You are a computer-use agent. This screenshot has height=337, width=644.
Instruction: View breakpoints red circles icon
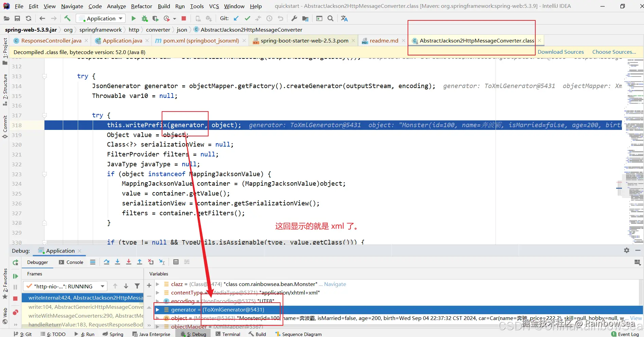pyautogui.click(x=15, y=312)
